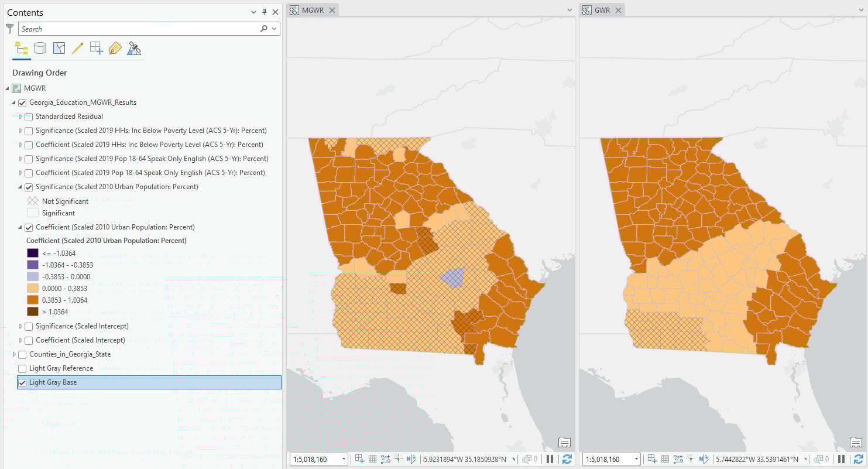Switch to List By Data Source view
Screen dimensions: 868x469
(x=40, y=49)
